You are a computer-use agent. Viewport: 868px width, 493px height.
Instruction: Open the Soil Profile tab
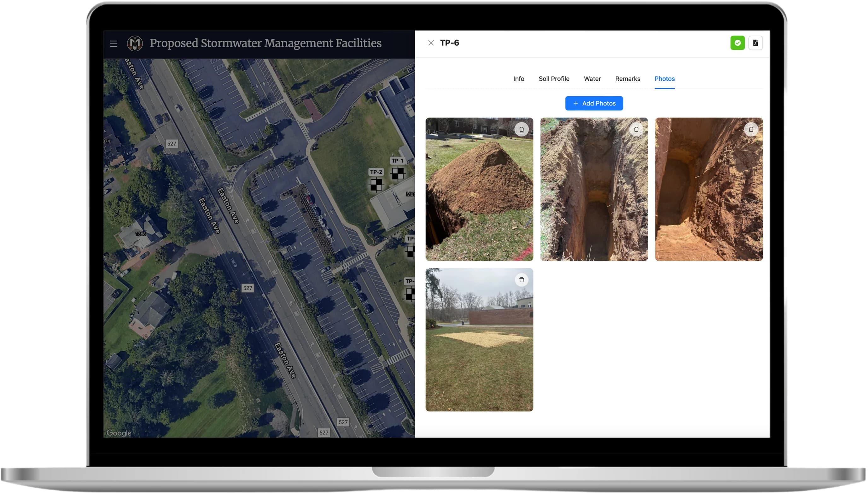[x=554, y=78]
